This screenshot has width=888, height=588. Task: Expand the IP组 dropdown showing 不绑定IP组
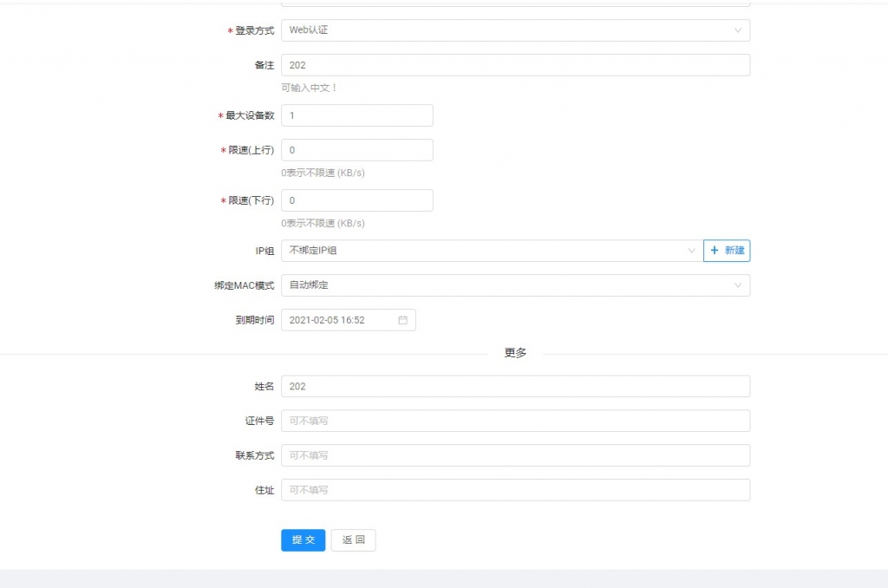pyautogui.click(x=491, y=251)
